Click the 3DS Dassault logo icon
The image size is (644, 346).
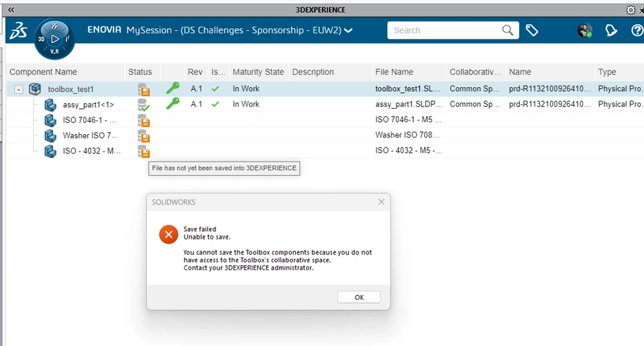click(x=19, y=31)
